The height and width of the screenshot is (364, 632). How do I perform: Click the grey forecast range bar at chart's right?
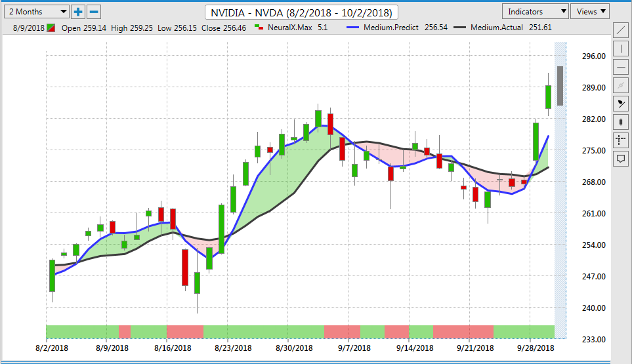[560, 86]
